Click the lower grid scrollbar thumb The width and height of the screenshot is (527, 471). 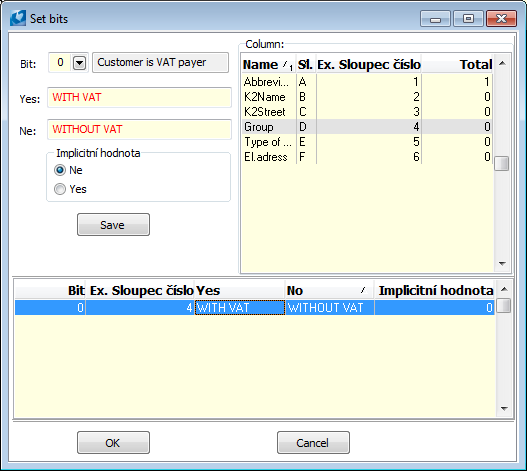(503, 306)
